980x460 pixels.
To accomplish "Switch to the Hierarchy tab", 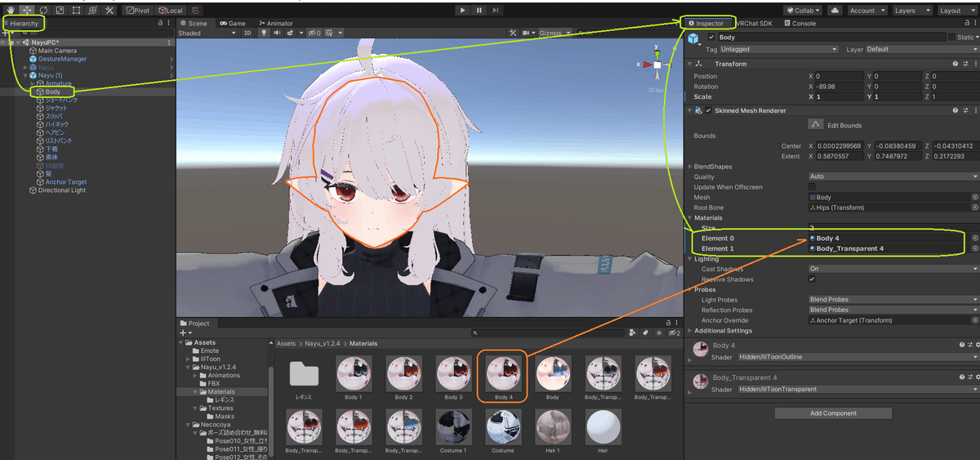I will click(22, 24).
